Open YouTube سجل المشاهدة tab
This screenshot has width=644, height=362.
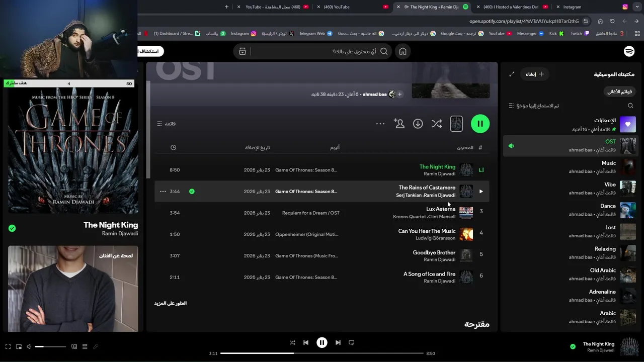273,7
